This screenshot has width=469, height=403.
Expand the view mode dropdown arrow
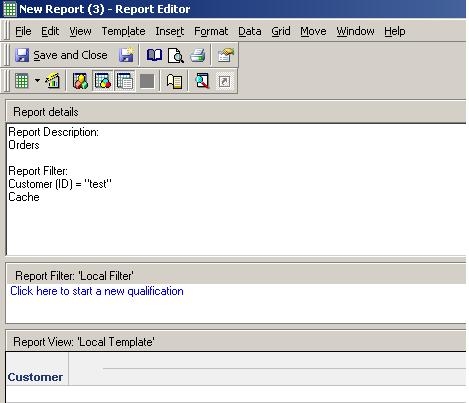(37, 81)
